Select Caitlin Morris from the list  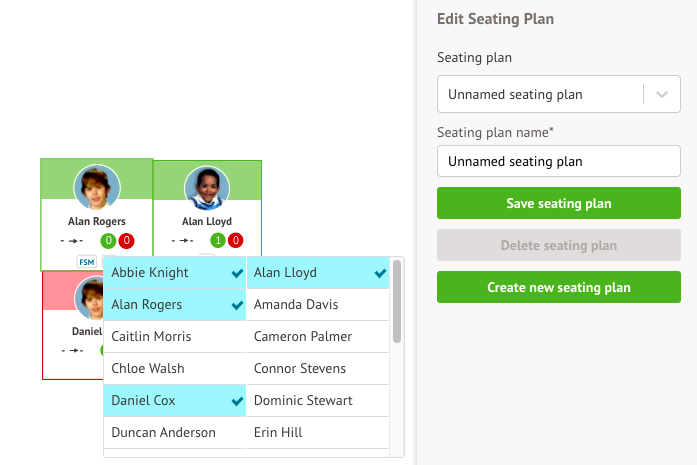tap(175, 337)
